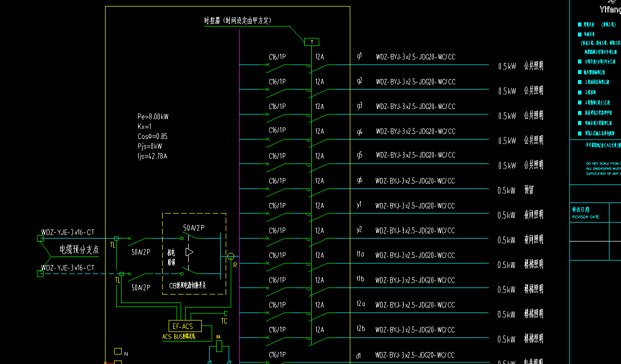Select the 公共照明 text on the g1 line
This screenshot has width=621, height=364.
click(x=533, y=66)
